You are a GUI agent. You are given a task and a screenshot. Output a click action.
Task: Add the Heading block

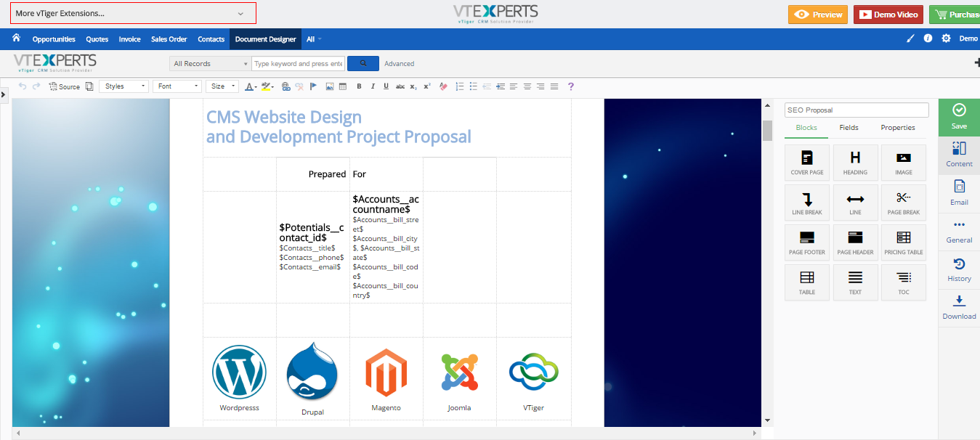coord(855,163)
